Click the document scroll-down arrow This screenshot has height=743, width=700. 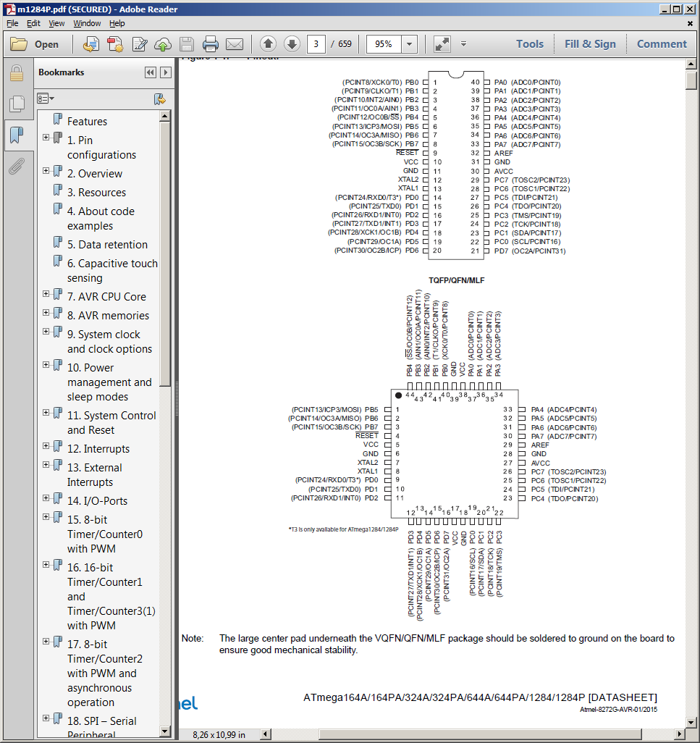(x=691, y=723)
